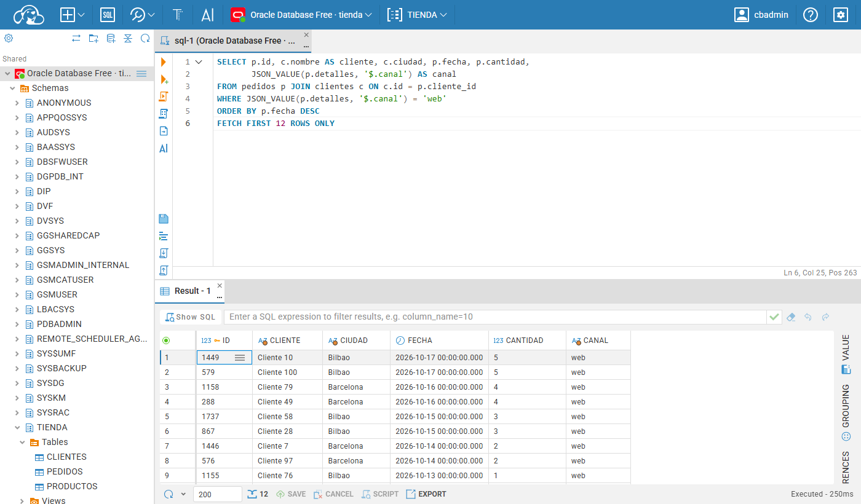861x504 pixels.
Task: Click the SCRIPT button
Action: tap(380, 494)
